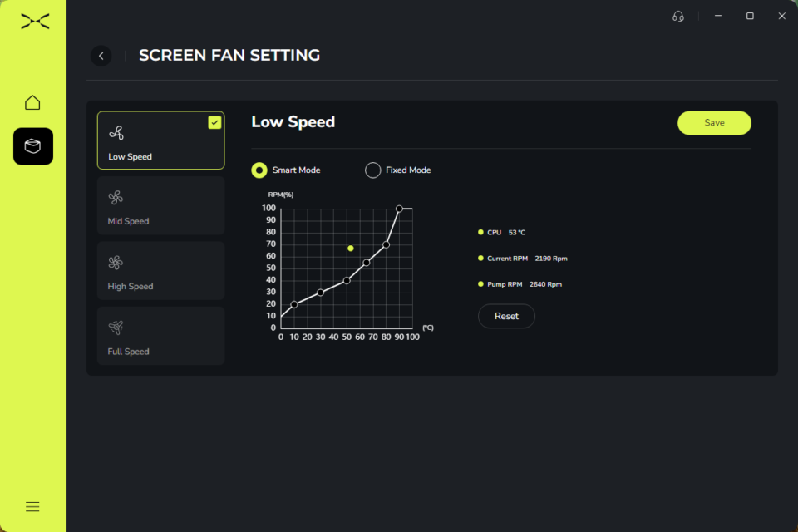
Task: Switch to Fixed Mode radio button
Action: point(373,170)
